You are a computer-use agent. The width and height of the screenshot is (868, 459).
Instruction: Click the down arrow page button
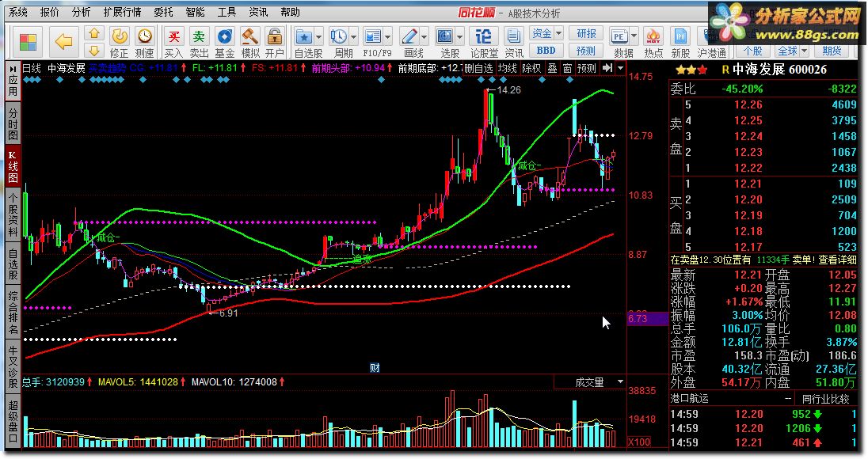pos(94,51)
